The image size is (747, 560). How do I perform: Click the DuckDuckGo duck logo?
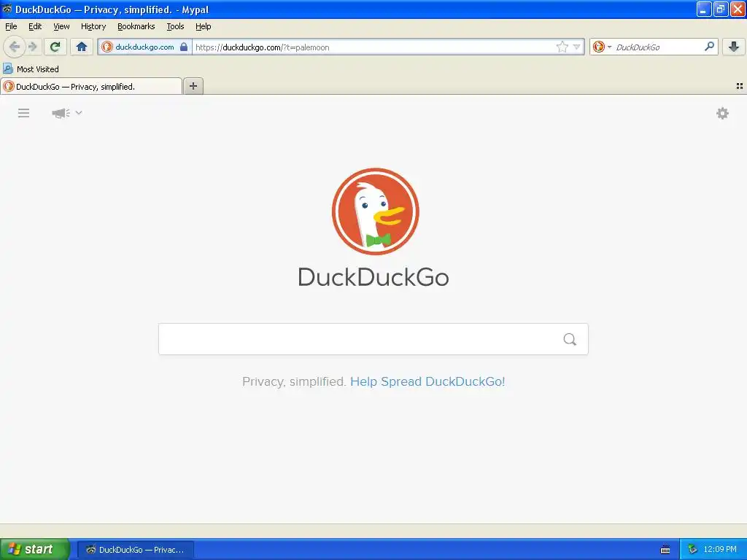coord(376,211)
